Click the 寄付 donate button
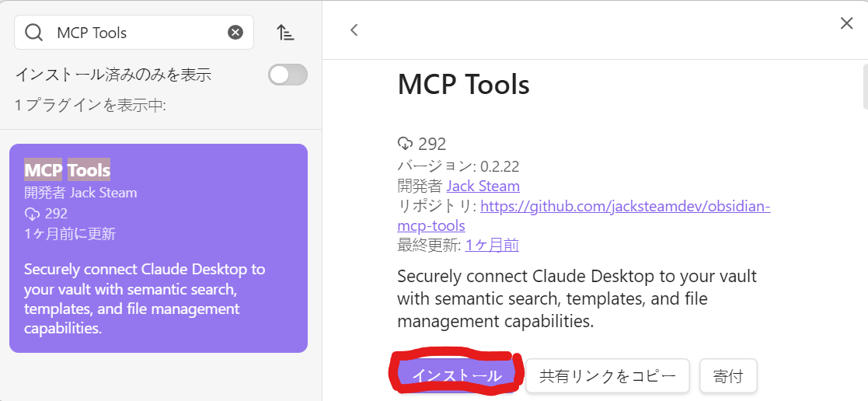 728,377
